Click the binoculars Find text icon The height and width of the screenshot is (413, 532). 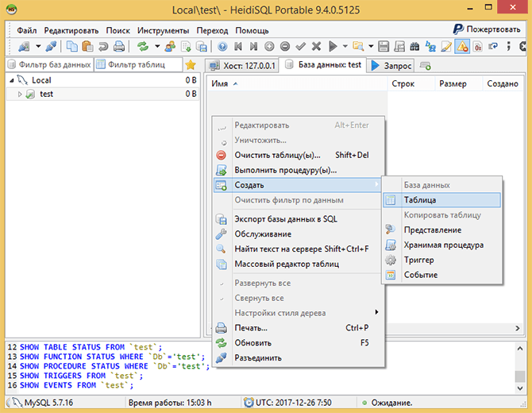[414, 46]
